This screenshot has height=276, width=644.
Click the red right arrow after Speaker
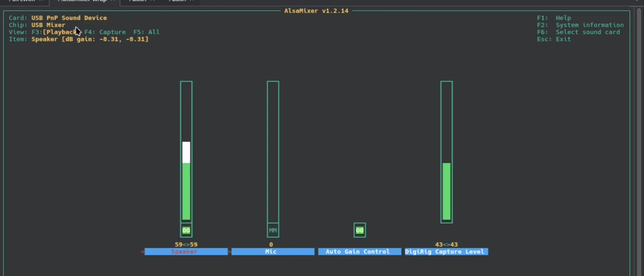pos(229,252)
